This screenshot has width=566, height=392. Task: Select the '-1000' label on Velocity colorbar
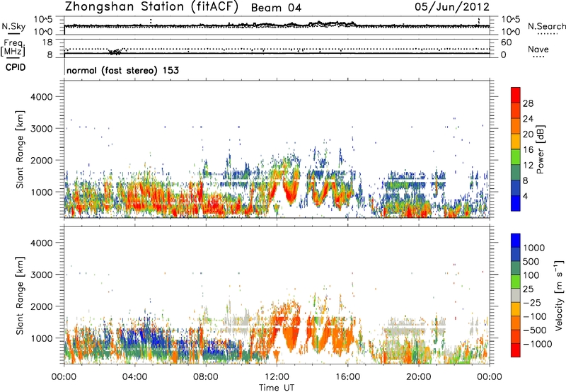(537, 344)
